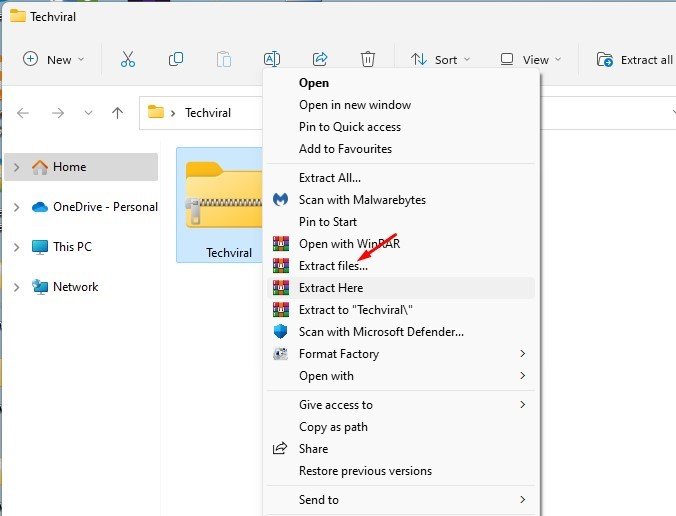This screenshot has height=516, width=676.
Task: Click Share icon in context menu
Action: pyautogui.click(x=280, y=448)
